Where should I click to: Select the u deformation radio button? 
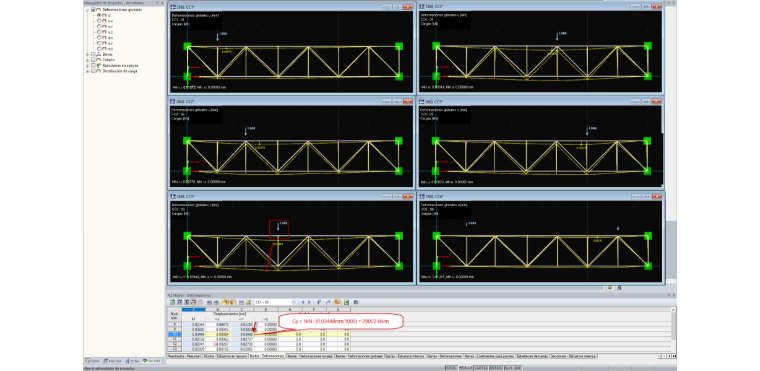pos(99,15)
